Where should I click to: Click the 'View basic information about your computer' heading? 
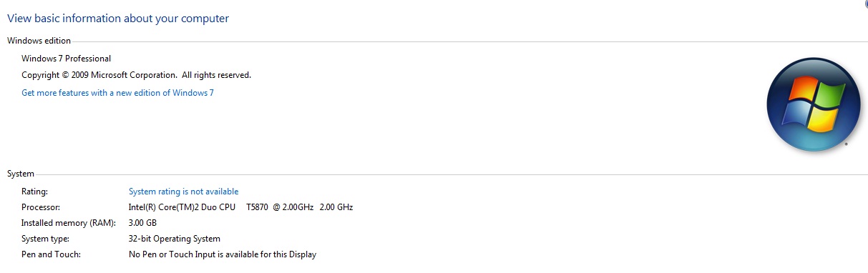(x=118, y=19)
